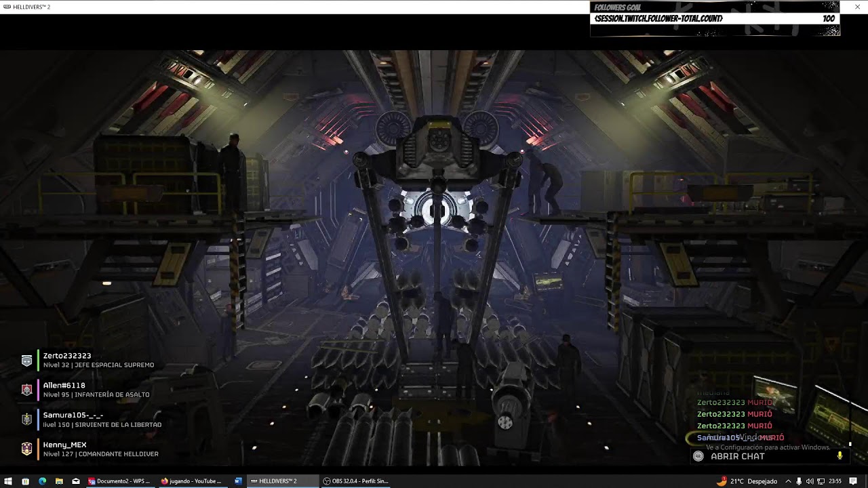Expand the hidden system tray icons
The width and height of the screenshot is (868, 488).
click(x=788, y=481)
